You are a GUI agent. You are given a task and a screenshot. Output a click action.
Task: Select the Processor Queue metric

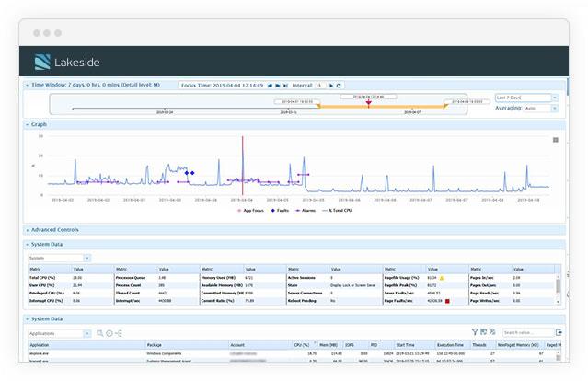(x=131, y=278)
